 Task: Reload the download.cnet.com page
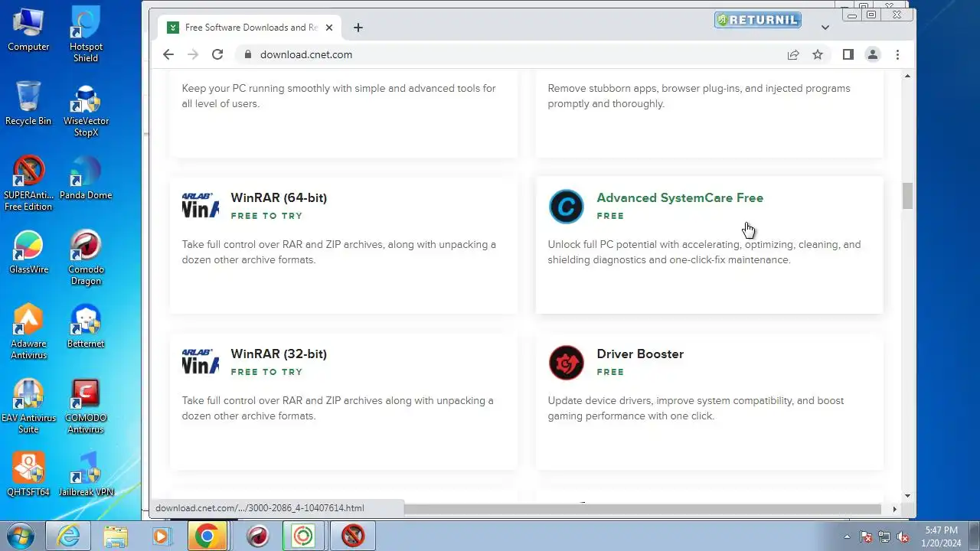(x=217, y=54)
